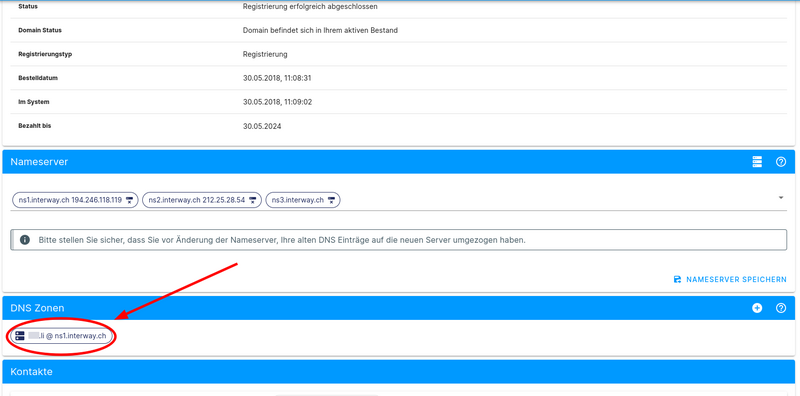Viewport: 800px width, 396px height.
Task: Open help icon in DNS Zonen header
Action: pyautogui.click(x=781, y=308)
